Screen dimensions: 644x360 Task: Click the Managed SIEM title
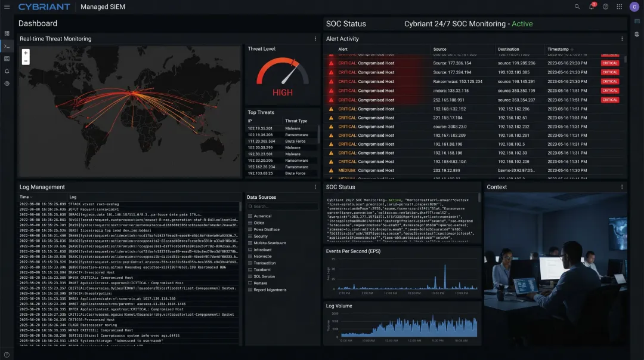(x=103, y=7)
